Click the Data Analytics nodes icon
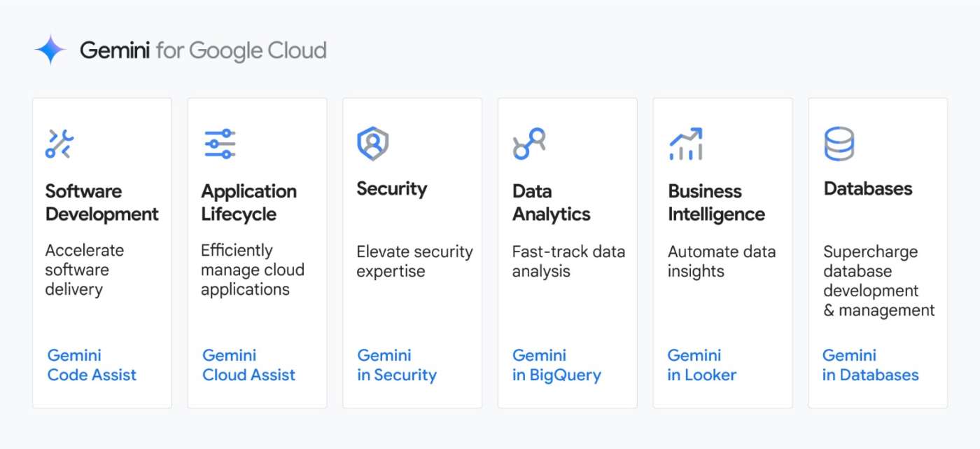 (x=528, y=144)
